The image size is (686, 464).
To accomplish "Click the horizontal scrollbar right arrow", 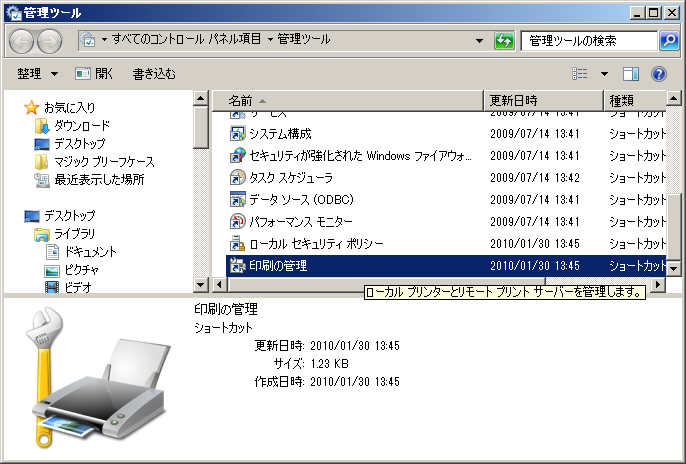I will (657, 285).
